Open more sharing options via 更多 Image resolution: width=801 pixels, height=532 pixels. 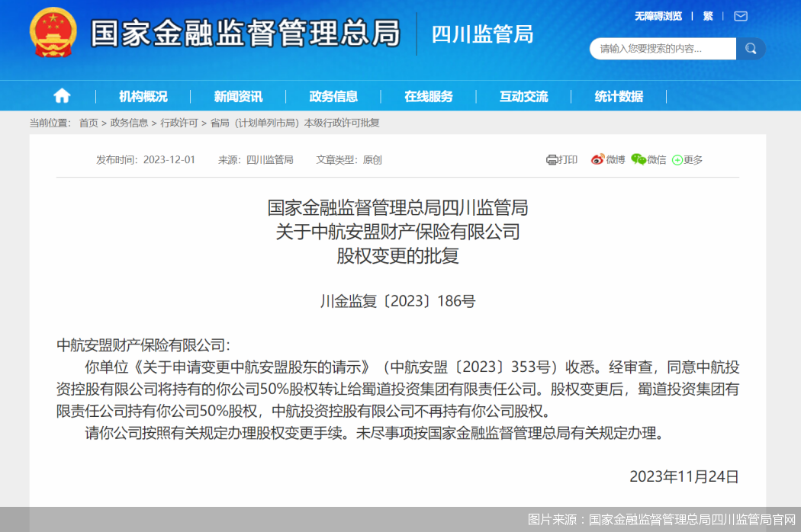click(x=685, y=160)
